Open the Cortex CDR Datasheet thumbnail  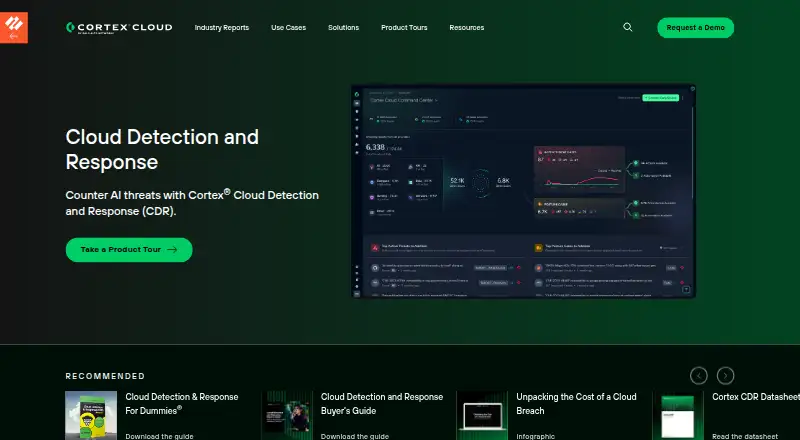(x=678, y=415)
